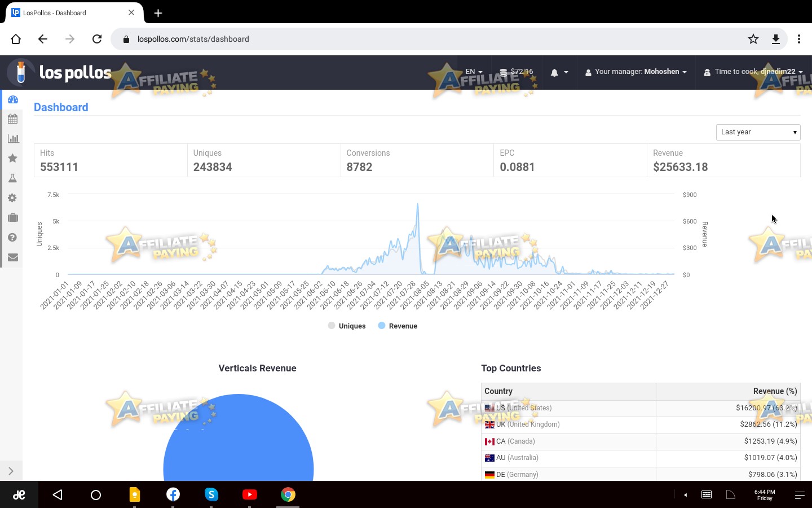The height and width of the screenshot is (508, 812).
Task: Click the Uniques value 243834
Action: pos(213,167)
